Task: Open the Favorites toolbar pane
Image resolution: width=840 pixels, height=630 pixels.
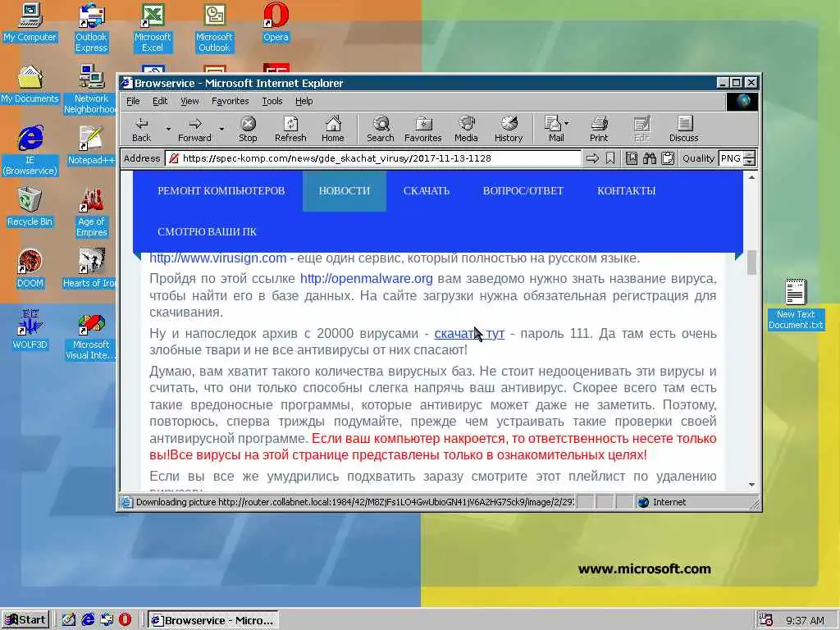Action: tap(422, 129)
